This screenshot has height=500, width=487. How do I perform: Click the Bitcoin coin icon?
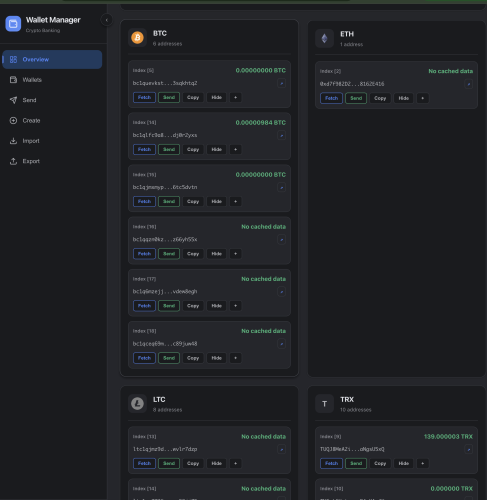[137, 37]
